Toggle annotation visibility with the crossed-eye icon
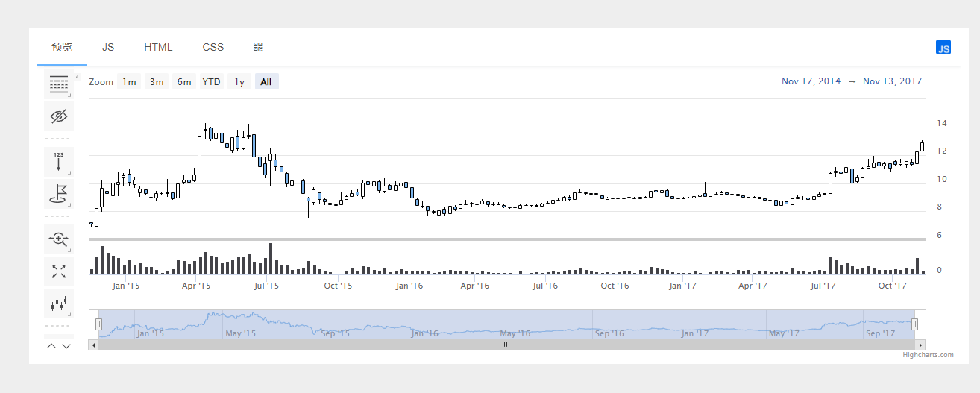This screenshot has width=980, height=393. (x=59, y=116)
